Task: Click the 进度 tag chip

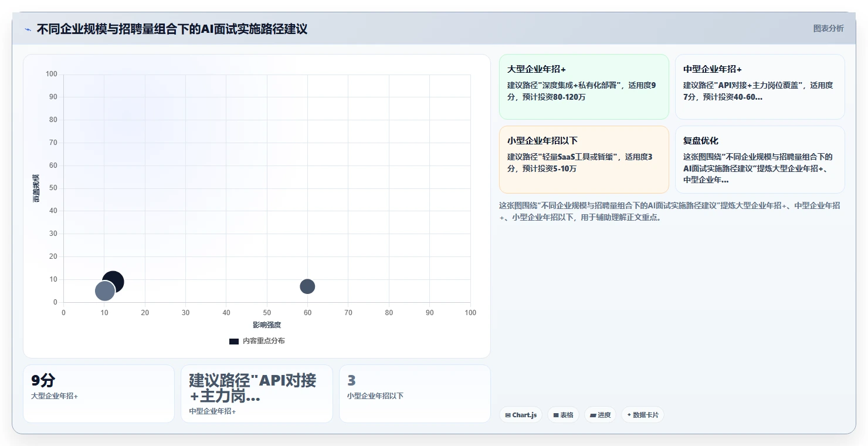Action: (x=600, y=415)
